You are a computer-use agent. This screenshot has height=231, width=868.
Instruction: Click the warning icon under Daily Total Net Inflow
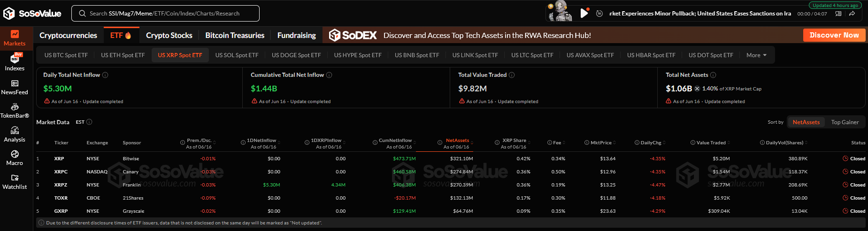(47, 101)
